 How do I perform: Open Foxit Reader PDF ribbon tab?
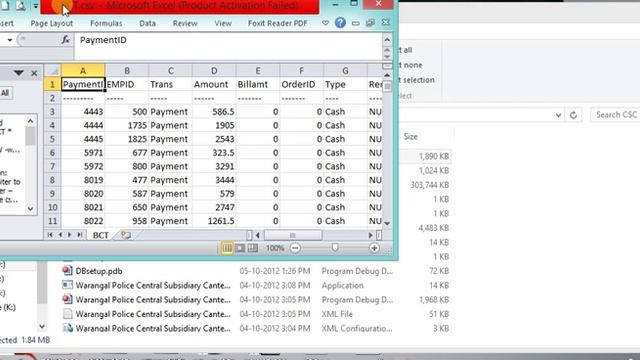point(278,23)
